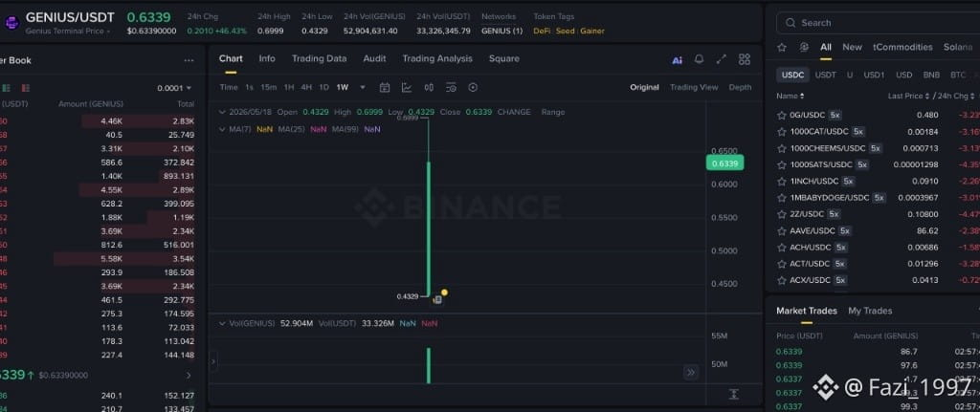980x412 pixels.
Task: Star the 2Z/USDC pair
Action: click(781, 214)
